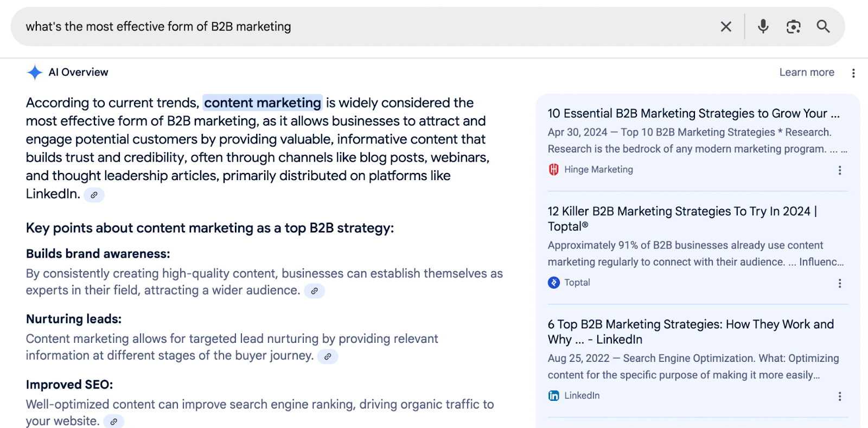The height and width of the screenshot is (428, 868).
Task: Open AI Overview three-dot options menu
Action: 853,73
